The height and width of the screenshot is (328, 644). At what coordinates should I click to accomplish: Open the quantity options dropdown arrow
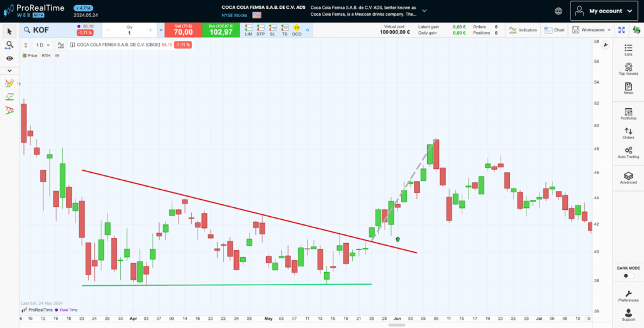coord(160,30)
